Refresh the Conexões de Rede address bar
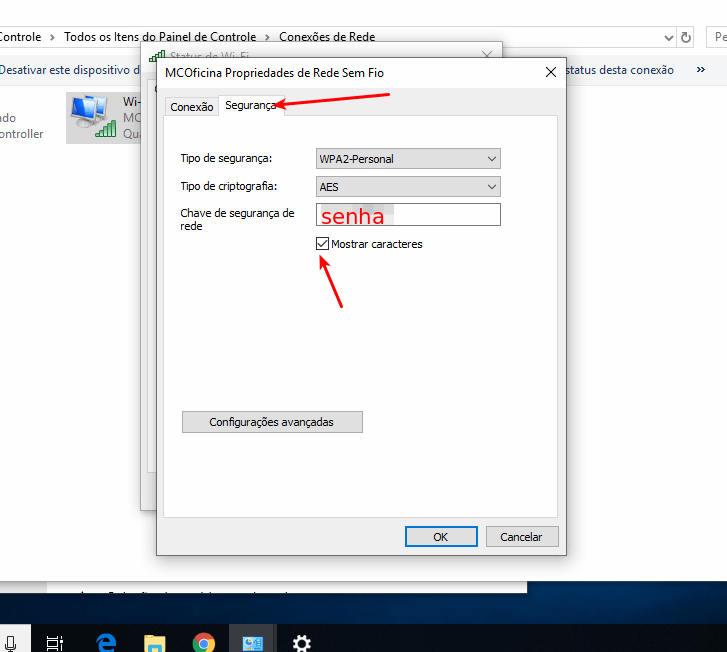 (686, 37)
